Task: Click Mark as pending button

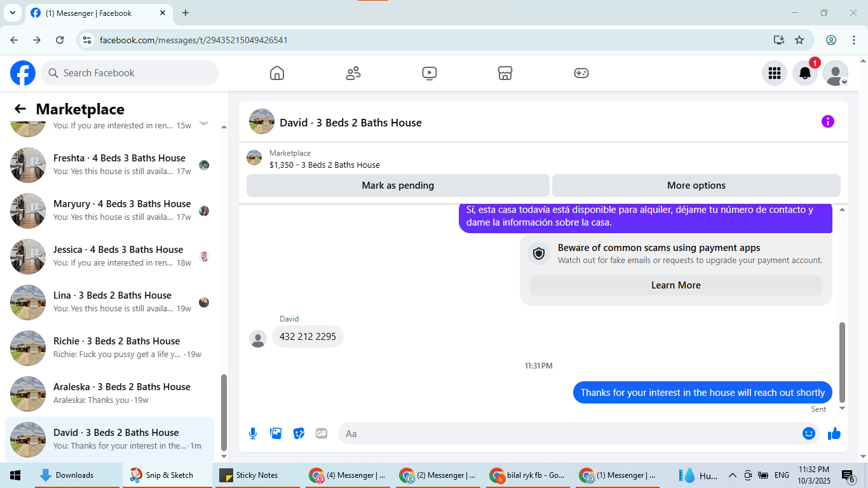Action: coord(398,186)
